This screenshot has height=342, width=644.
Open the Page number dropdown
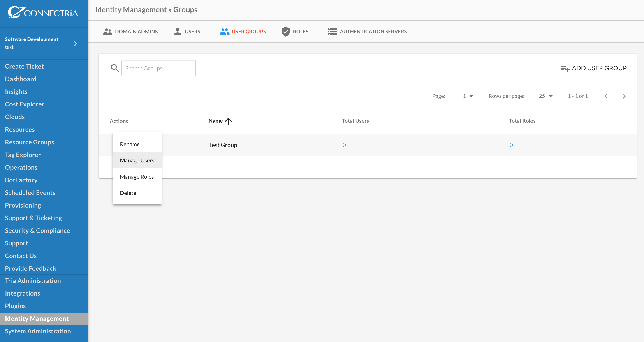pos(468,96)
